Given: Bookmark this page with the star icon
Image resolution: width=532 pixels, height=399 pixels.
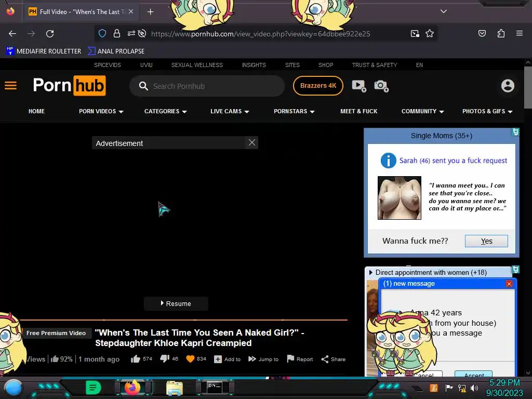Looking at the screenshot, I should click(430, 33).
